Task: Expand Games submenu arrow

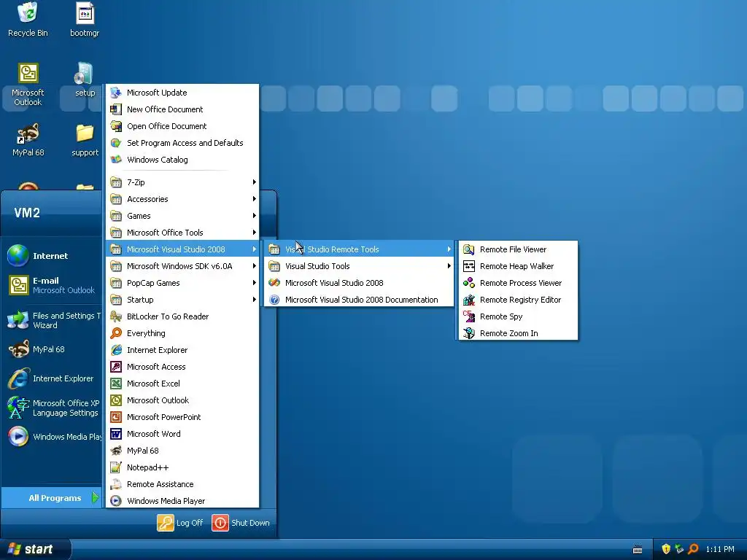Action: [255, 216]
